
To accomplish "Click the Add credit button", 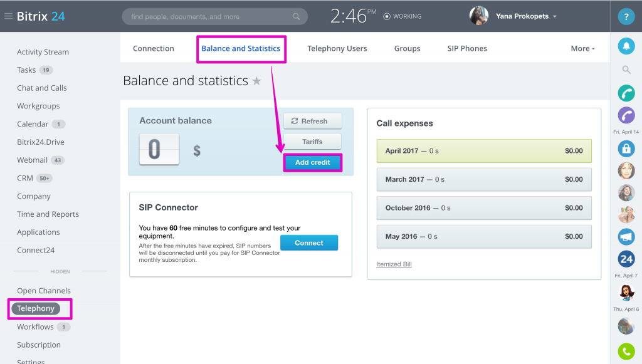I will pos(312,162).
